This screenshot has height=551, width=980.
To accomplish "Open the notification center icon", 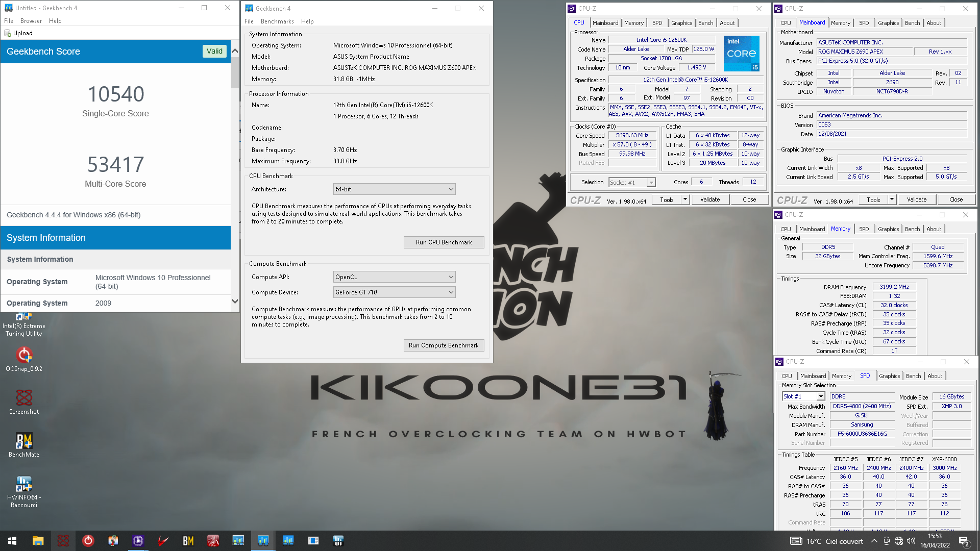I will (964, 541).
